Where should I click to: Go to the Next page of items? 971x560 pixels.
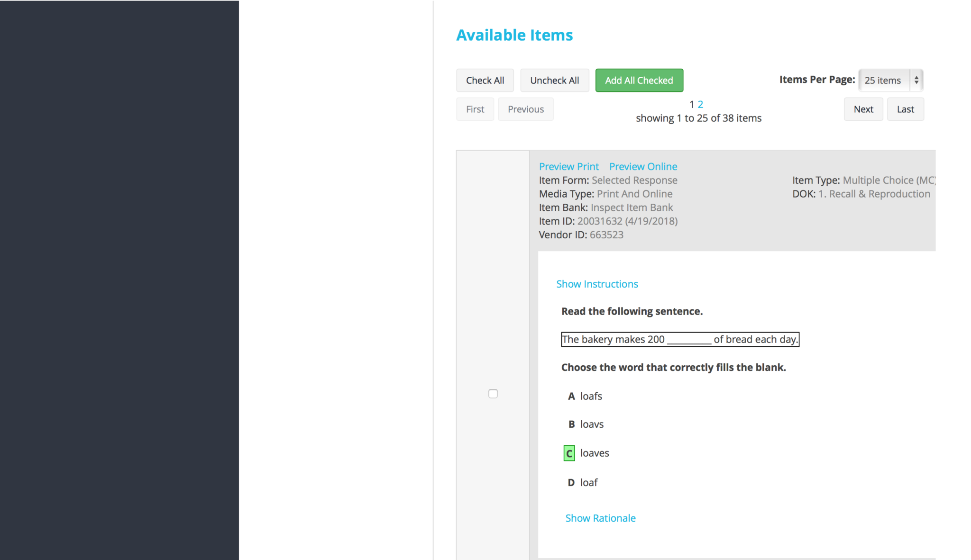(x=863, y=109)
